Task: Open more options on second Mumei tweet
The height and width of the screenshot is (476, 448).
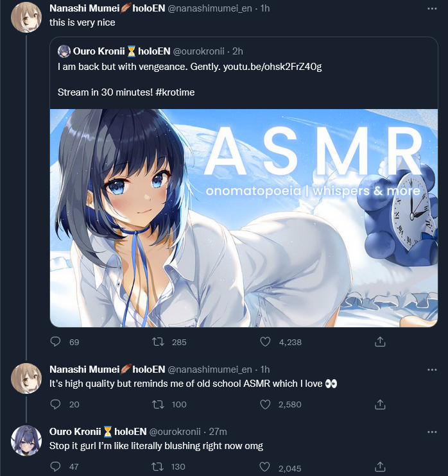Action: point(432,370)
